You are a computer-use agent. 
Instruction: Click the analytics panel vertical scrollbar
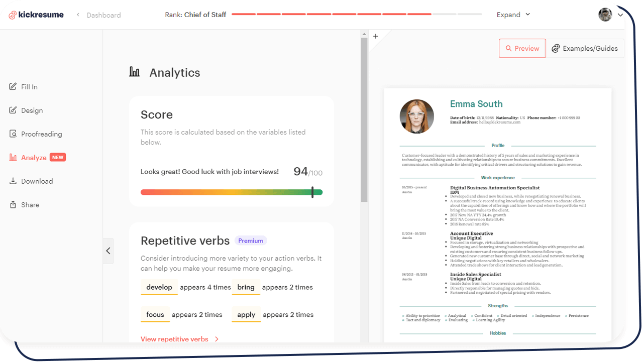pyautogui.click(x=364, y=120)
